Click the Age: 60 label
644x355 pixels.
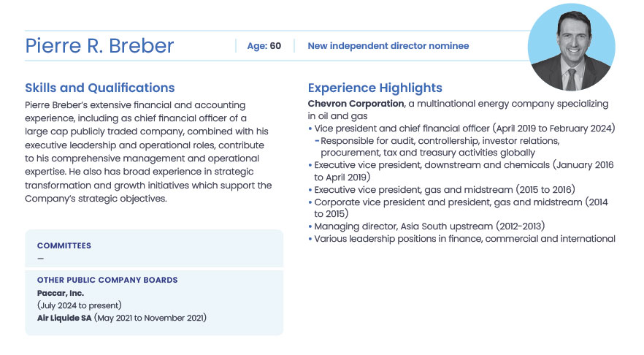[264, 46]
